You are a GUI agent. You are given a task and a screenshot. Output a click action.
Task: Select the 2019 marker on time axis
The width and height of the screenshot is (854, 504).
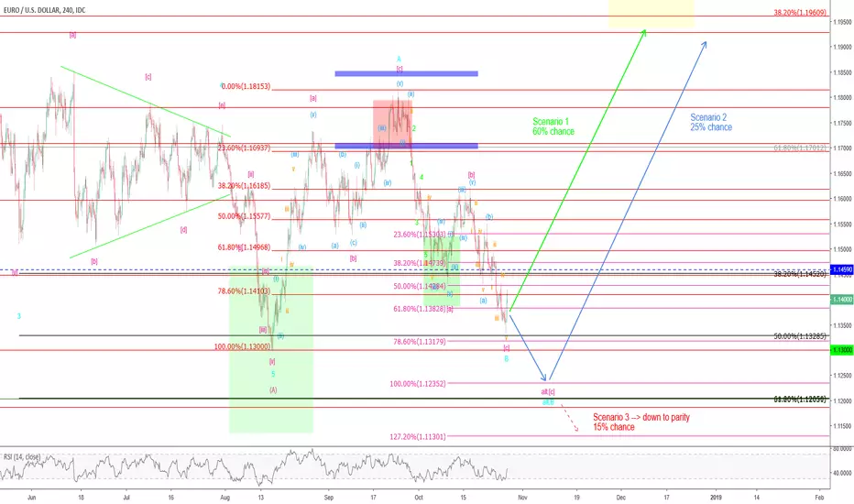click(x=716, y=498)
